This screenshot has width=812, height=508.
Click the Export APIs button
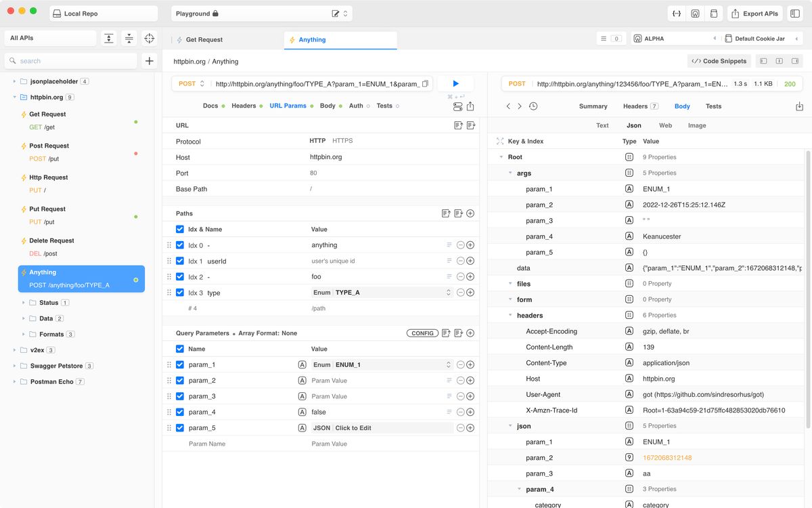coord(754,13)
